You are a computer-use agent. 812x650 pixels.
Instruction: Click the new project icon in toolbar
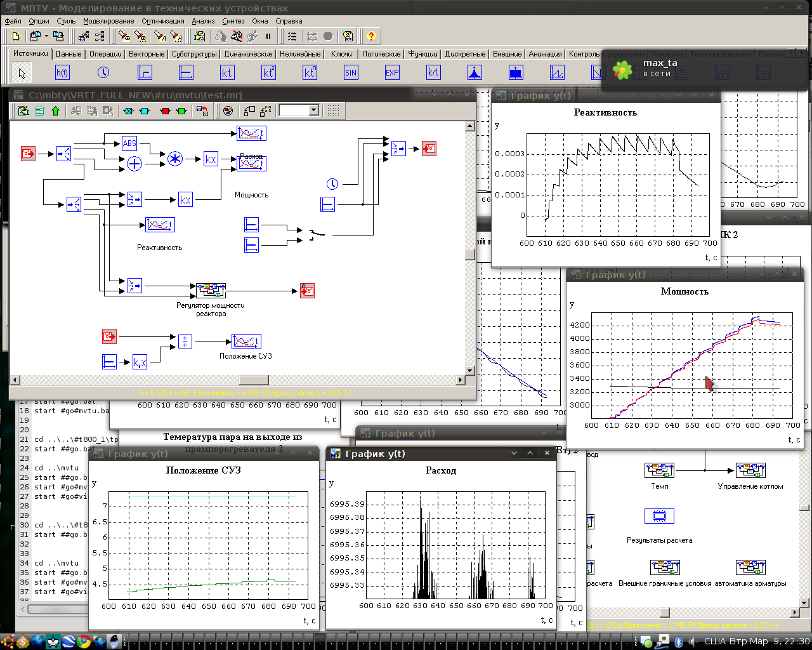coord(16,36)
